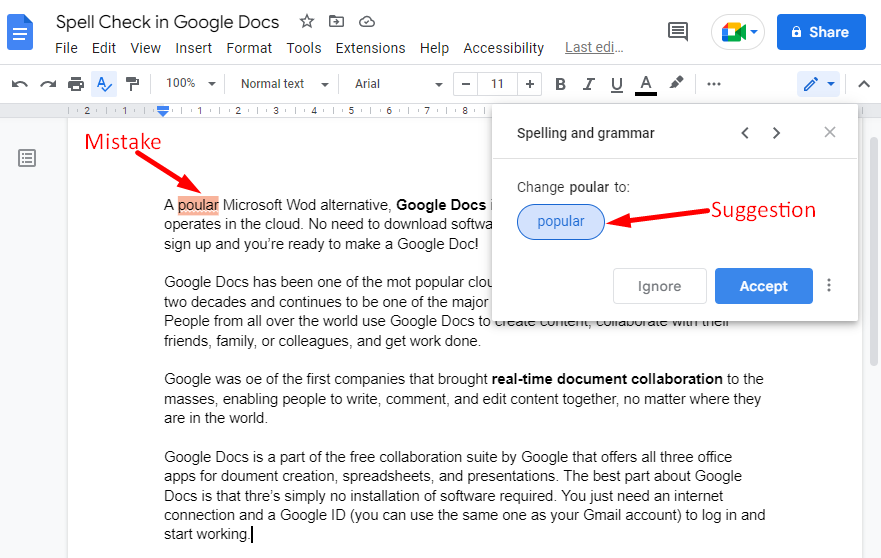Toggle bold formatting

560,84
